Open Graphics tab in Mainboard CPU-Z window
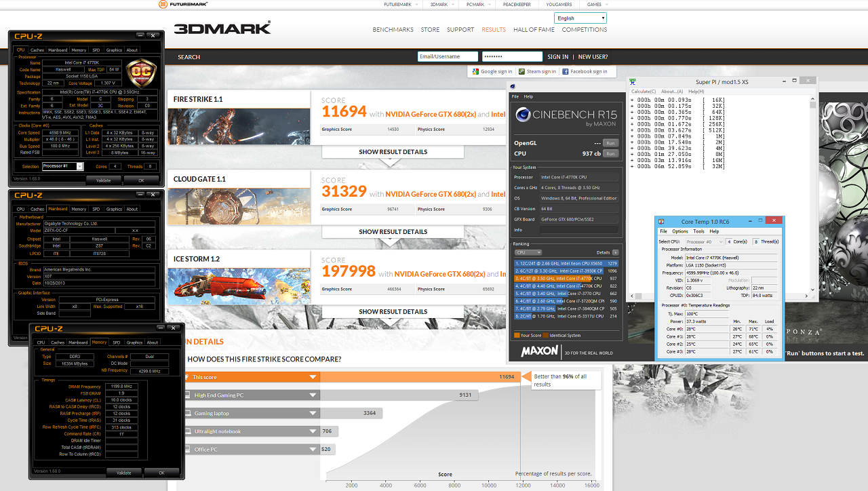The image size is (868, 491). pos(114,209)
